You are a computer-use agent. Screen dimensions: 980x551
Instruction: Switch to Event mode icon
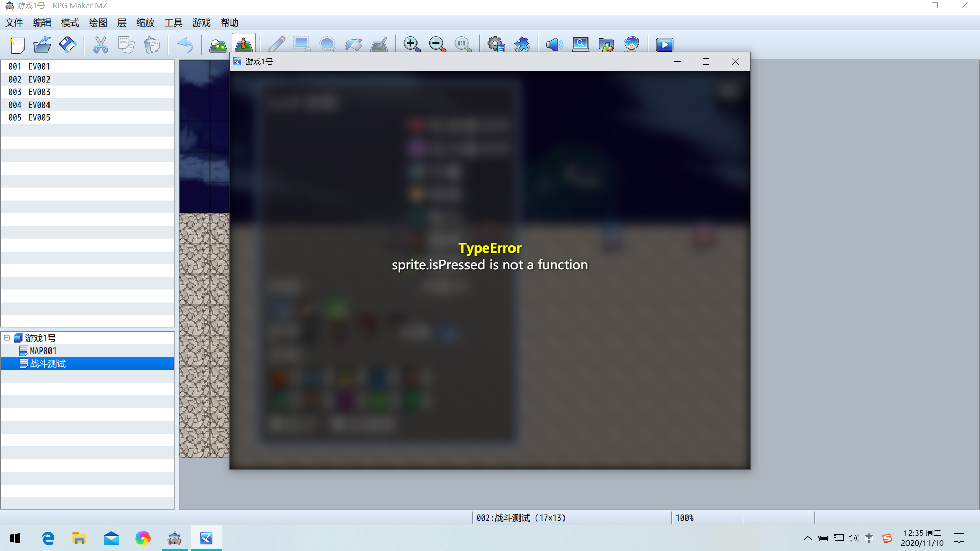[243, 44]
